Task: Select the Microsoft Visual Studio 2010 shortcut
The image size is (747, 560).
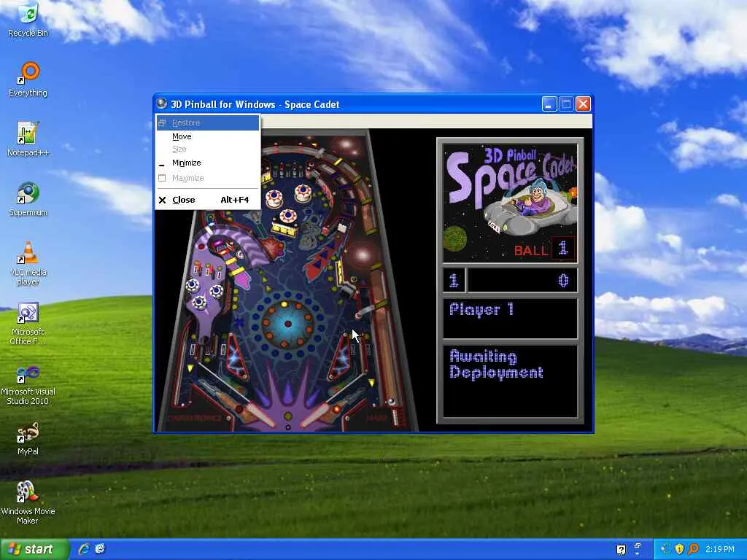Action: 28,384
